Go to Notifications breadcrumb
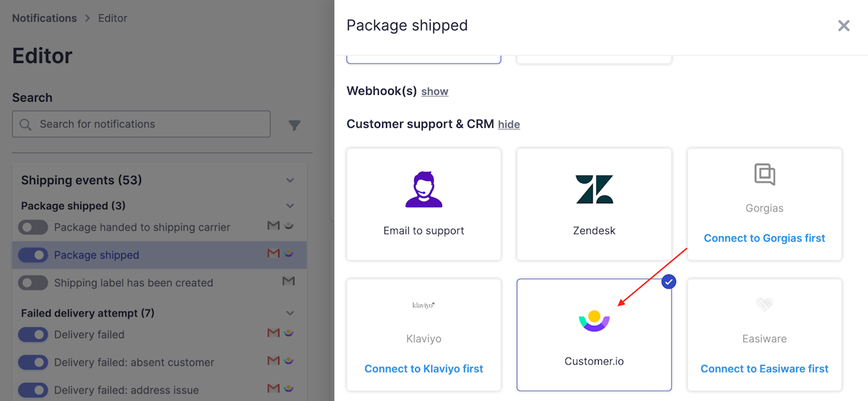Viewport: 868px width, 401px height. click(44, 18)
